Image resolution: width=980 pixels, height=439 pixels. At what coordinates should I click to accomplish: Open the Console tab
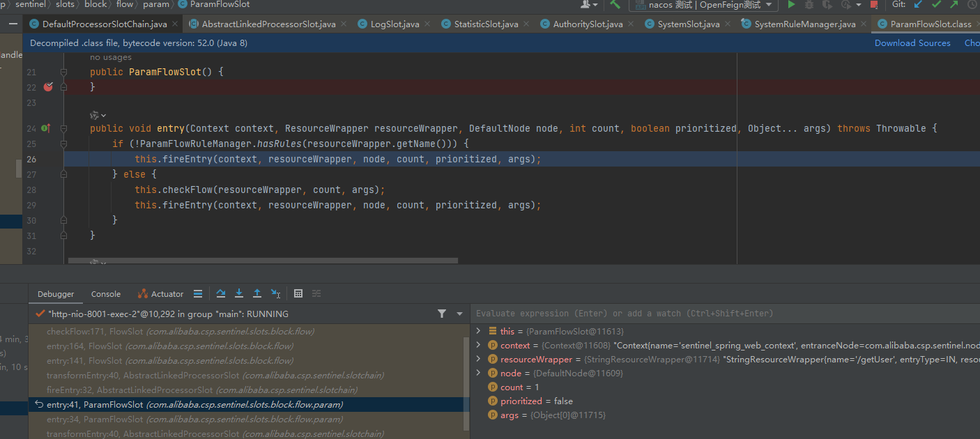tap(106, 294)
